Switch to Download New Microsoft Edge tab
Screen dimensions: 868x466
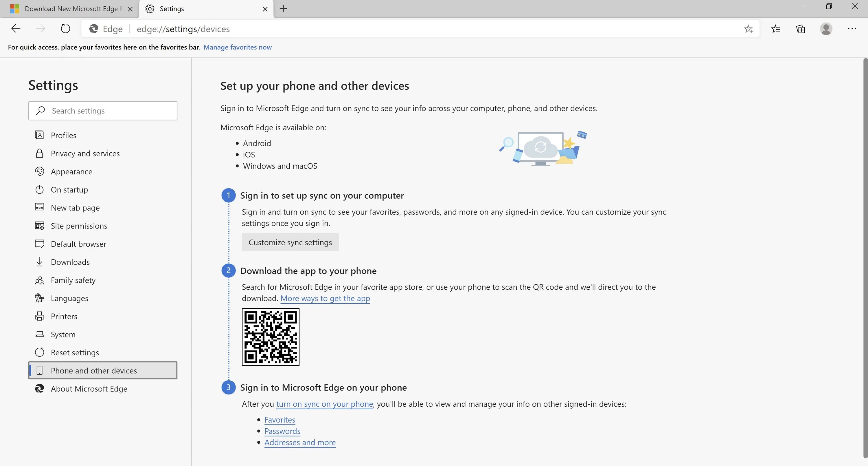71,9
